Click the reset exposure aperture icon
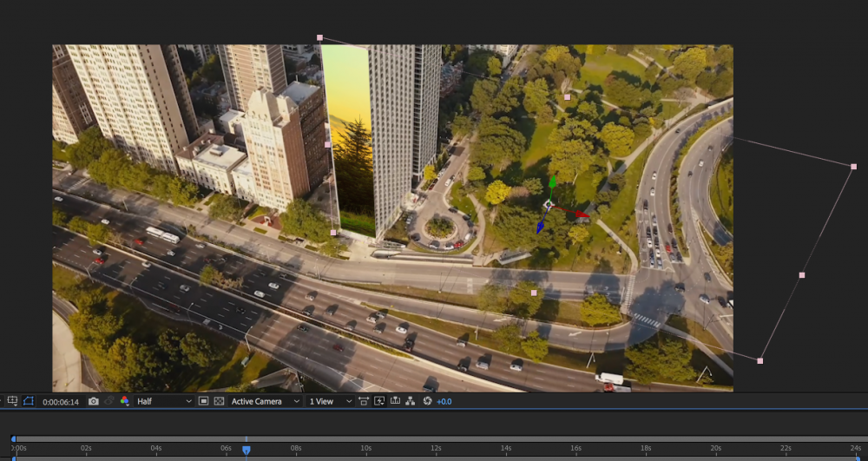 (427, 401)
